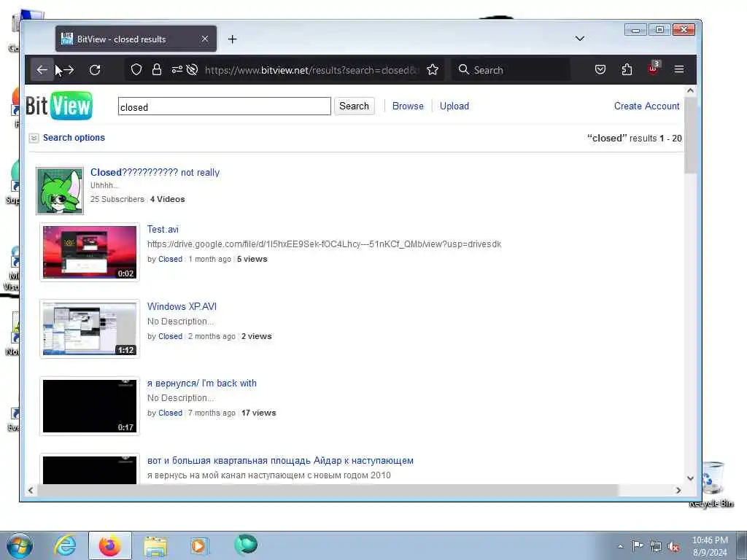Click the vertical scrollbar up arrow

(x=690, y=90)
